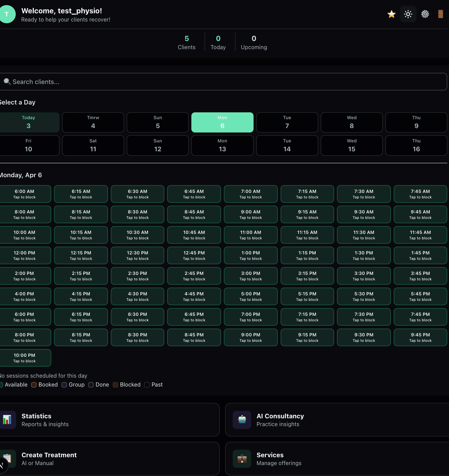This screenshot has height=476, width=449.
Task: Open Services to manage offerings
Action: click(x=337, y=459)
